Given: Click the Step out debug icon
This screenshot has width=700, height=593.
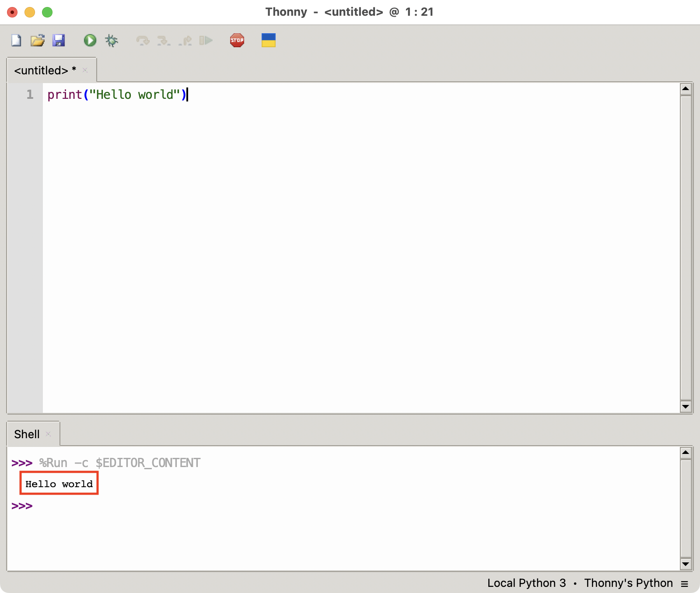Looking at the screenshot, I should point(185,41).
